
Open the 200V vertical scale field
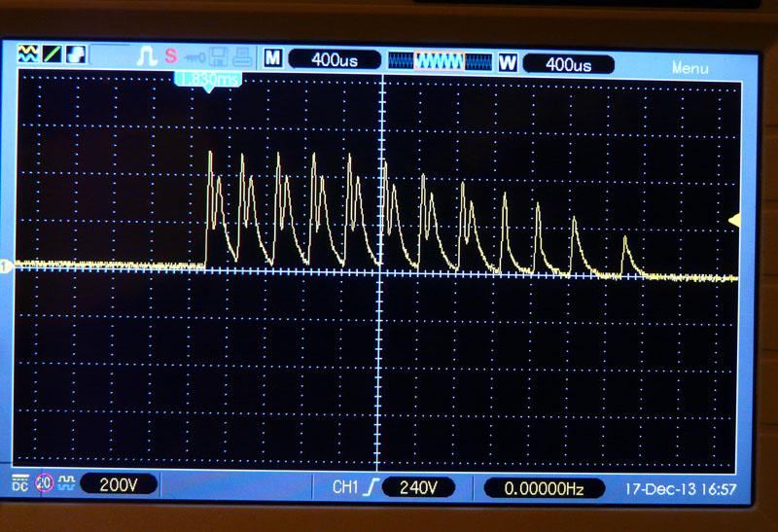(x=118, y=483)
